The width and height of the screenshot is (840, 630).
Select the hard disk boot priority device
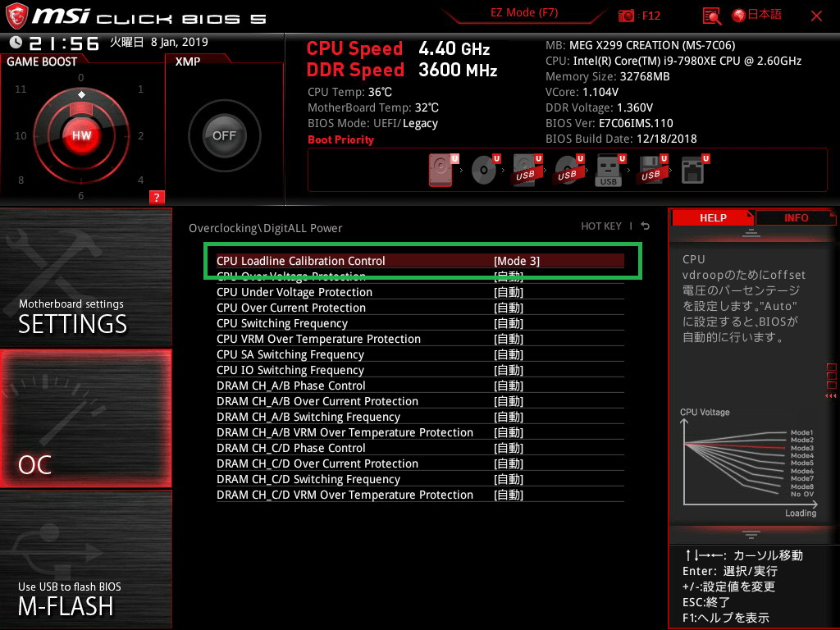(441, 170)
